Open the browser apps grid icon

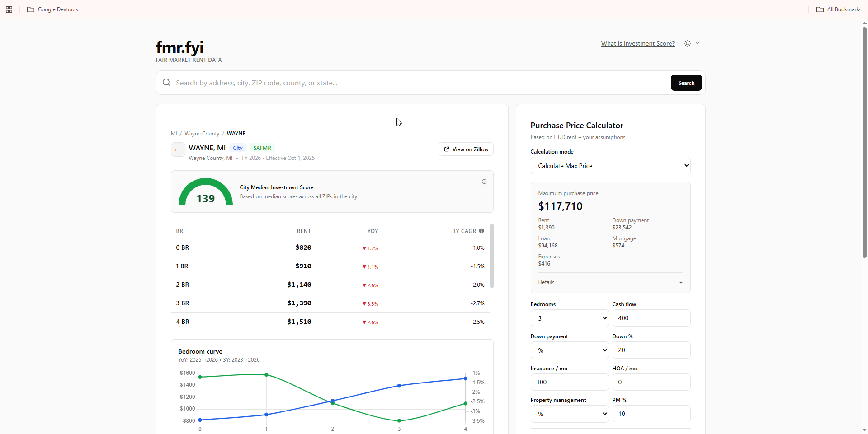tap(9, 9)
